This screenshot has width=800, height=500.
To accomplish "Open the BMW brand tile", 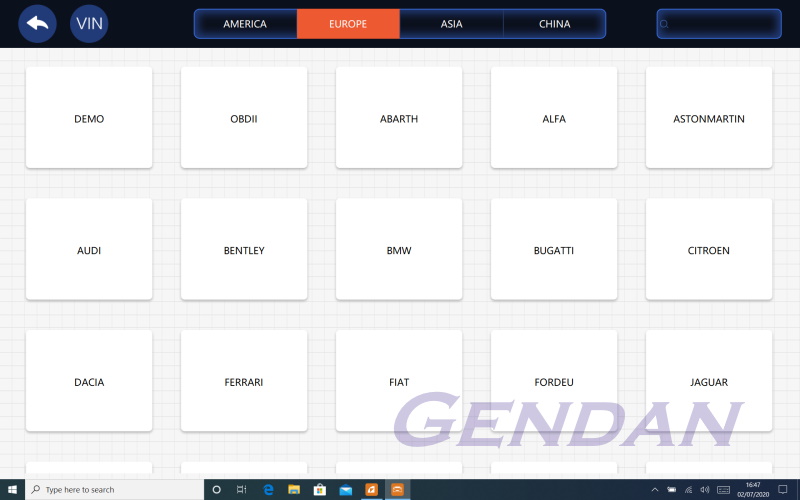I will 399,249.
